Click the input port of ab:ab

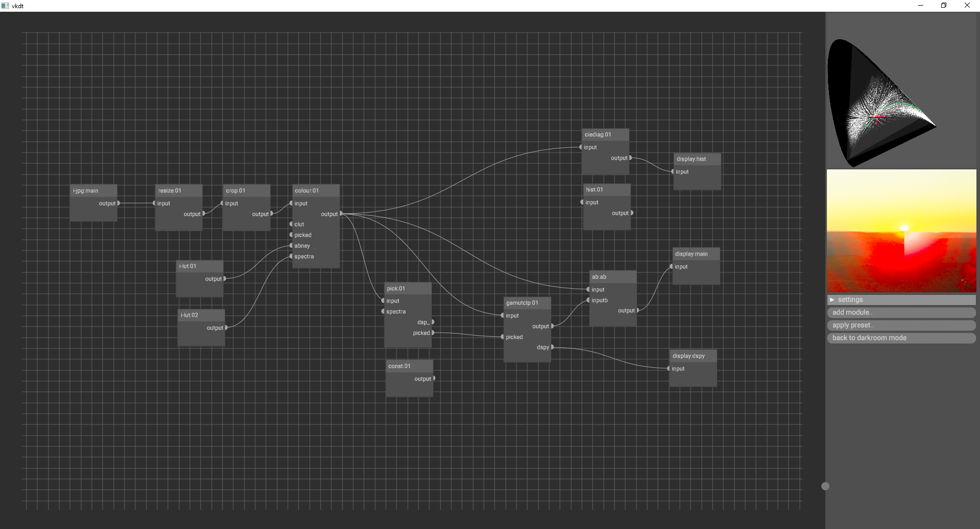point(589,290)
